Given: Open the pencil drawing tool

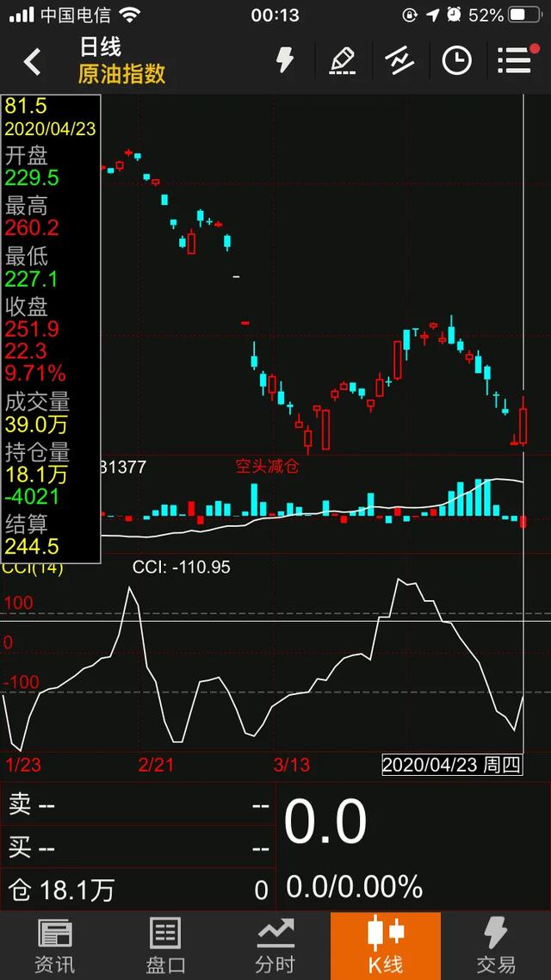Looking at the screenshot, I should [x=342, y=60].
